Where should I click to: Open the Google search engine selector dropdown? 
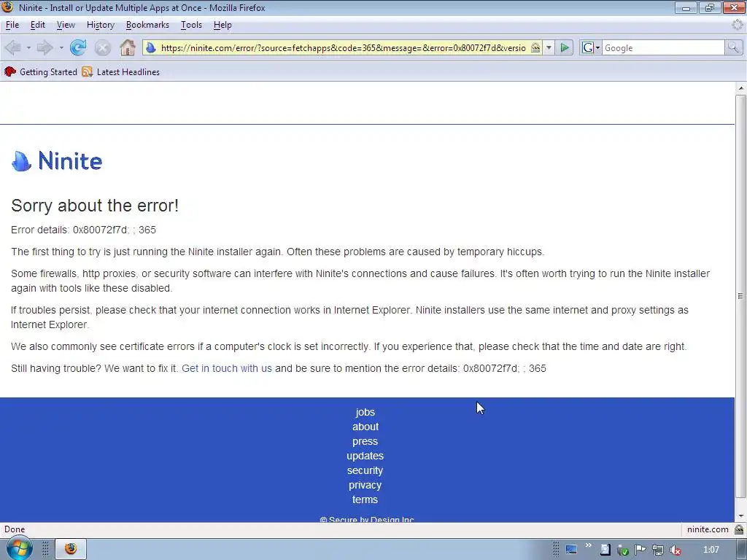pos(591,47)
